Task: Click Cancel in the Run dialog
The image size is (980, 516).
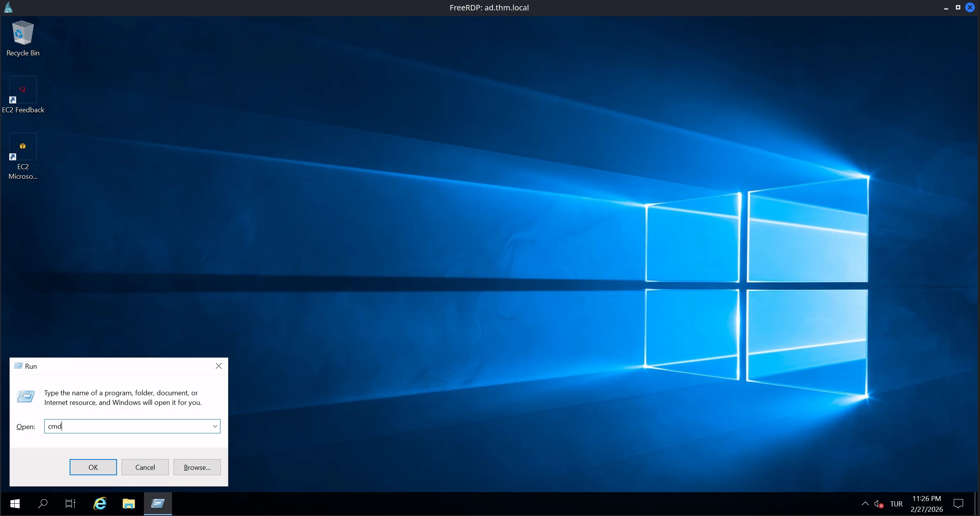Action: click(145, 467)
